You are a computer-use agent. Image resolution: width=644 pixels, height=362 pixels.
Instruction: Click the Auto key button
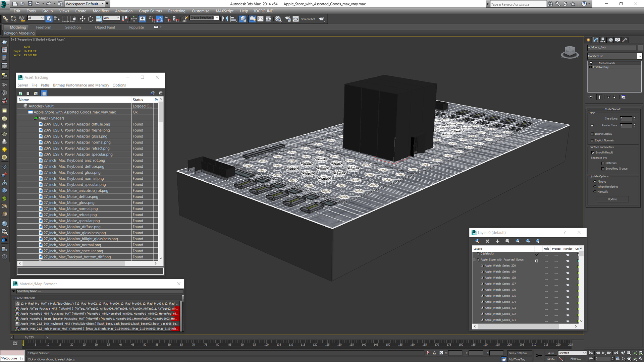551,353
